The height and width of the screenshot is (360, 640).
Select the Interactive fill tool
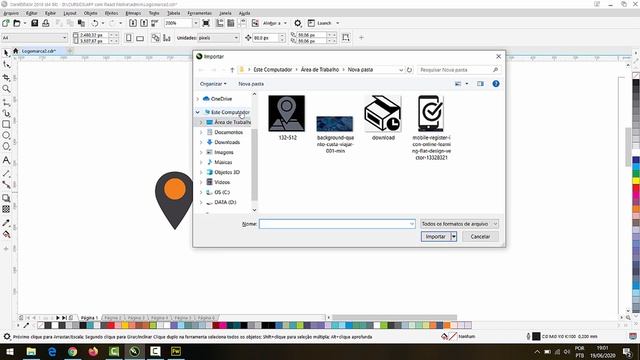coord(6,234)
